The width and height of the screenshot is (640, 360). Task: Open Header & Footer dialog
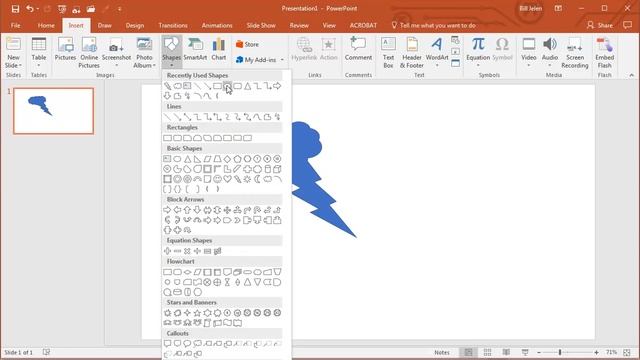412,53
